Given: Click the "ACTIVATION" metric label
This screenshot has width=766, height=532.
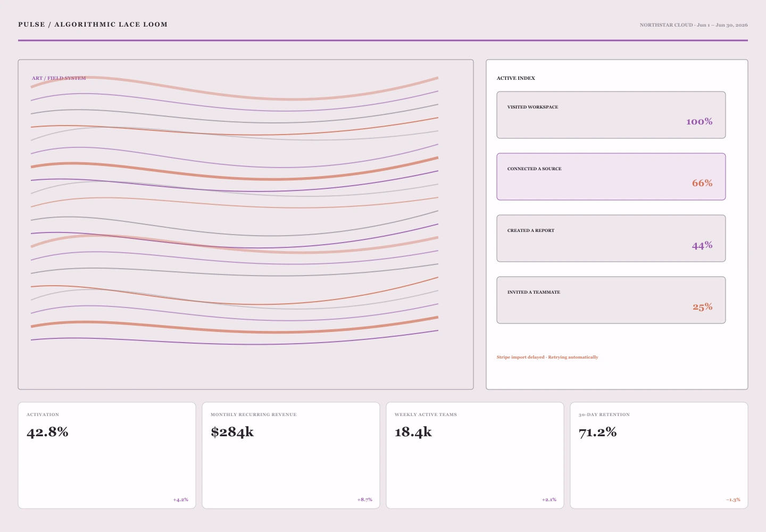Looking at the screenshot, I should pos(43,414).
